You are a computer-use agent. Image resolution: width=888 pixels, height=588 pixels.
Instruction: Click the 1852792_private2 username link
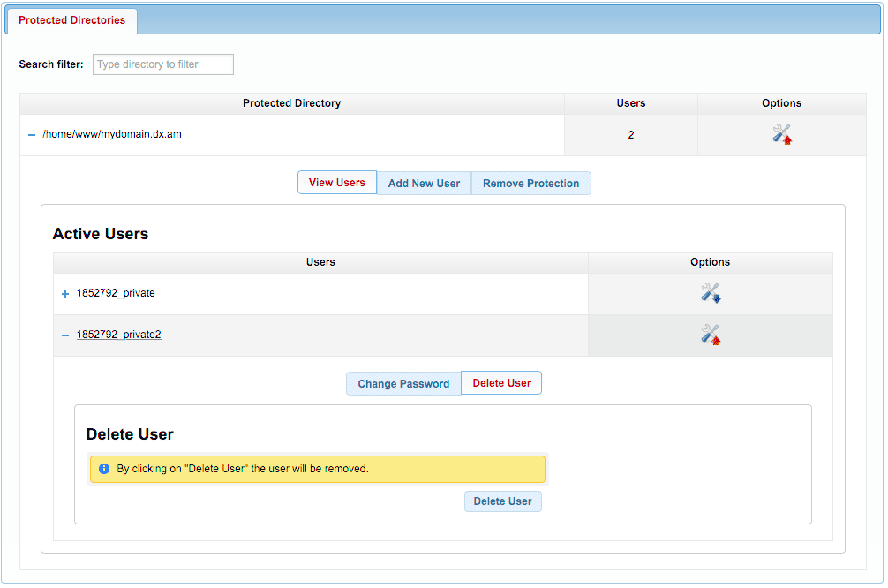118,335
